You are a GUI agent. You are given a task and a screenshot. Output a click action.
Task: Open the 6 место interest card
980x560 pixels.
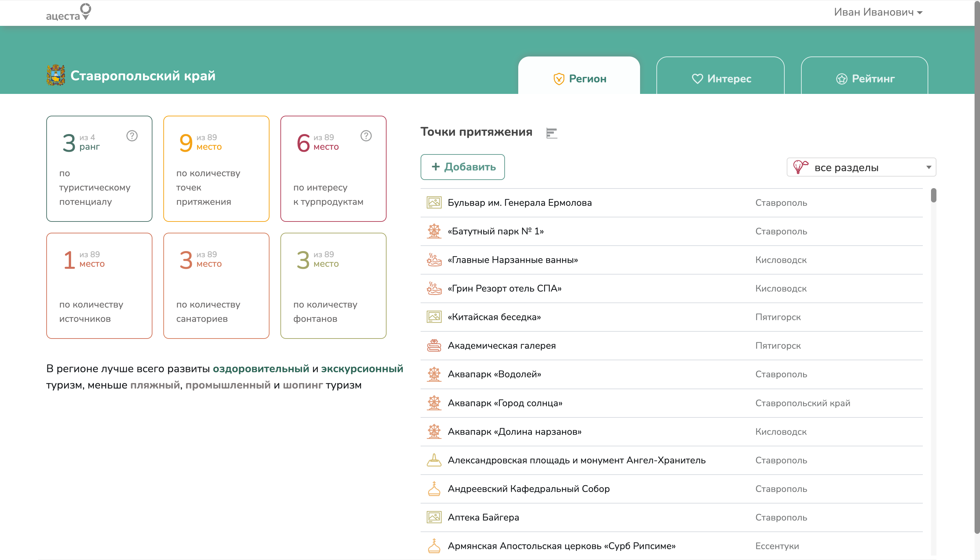pyautogui.click(x=333, y=168)
